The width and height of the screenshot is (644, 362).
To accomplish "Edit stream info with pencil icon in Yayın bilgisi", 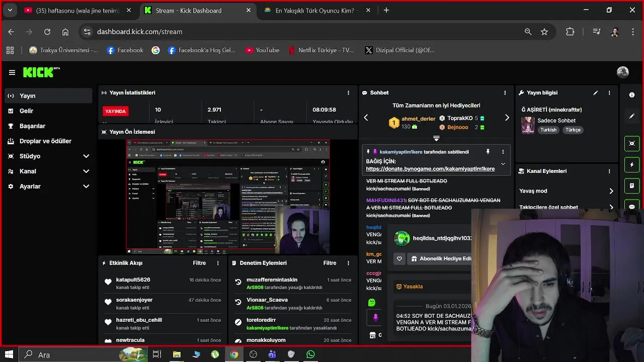I will (596, 93).
